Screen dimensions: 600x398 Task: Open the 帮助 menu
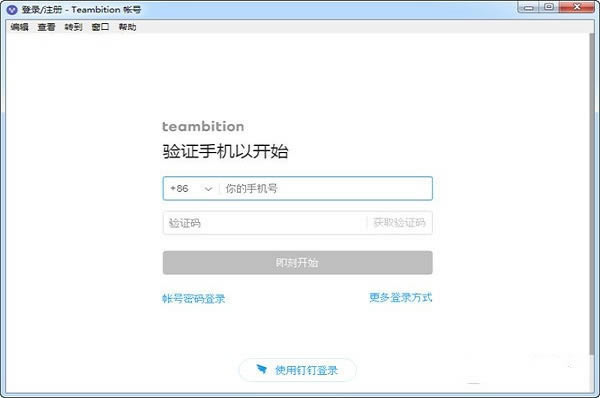(127, 27)
